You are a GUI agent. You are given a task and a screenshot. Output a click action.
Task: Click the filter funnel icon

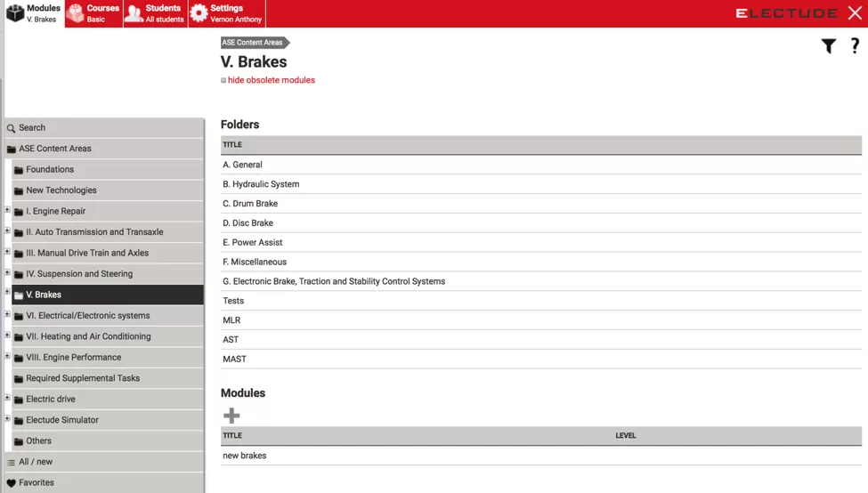pos(828,46)
